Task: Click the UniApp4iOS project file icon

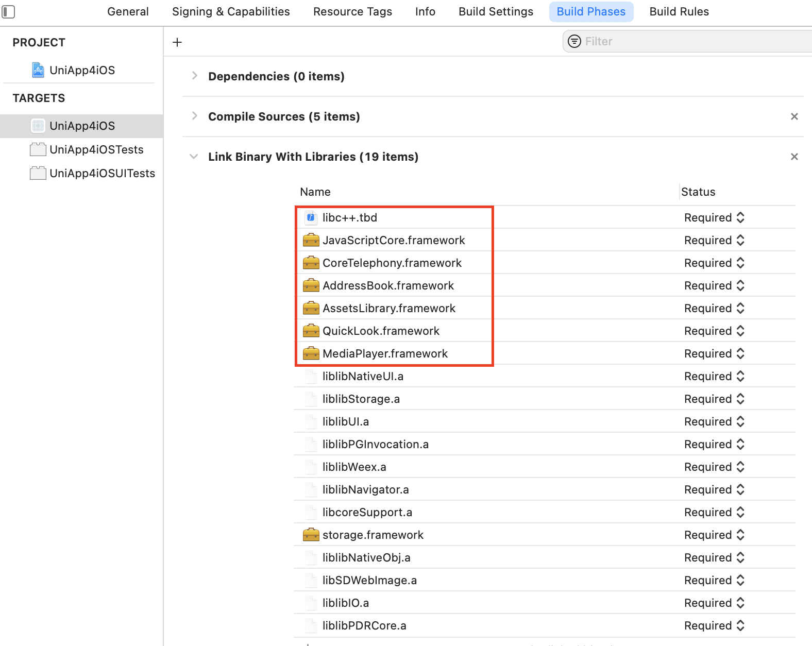Action: pyautogui.click(x=38, y=70)
